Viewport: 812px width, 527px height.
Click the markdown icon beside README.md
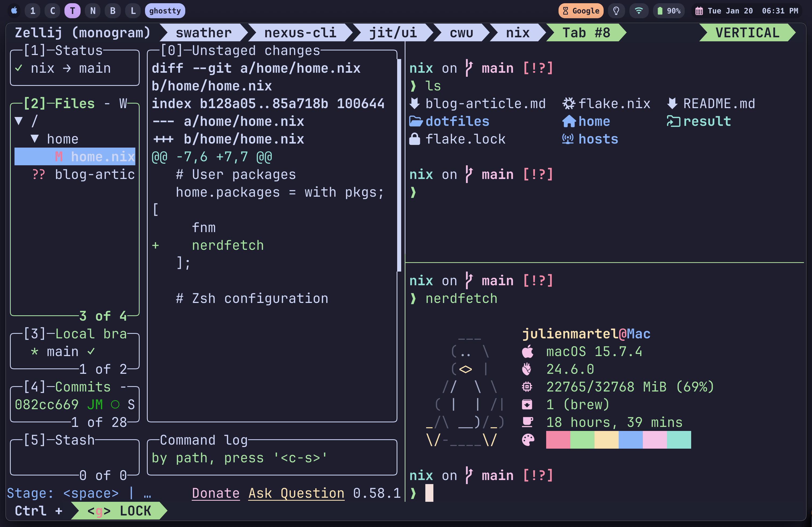click(672, 104)
